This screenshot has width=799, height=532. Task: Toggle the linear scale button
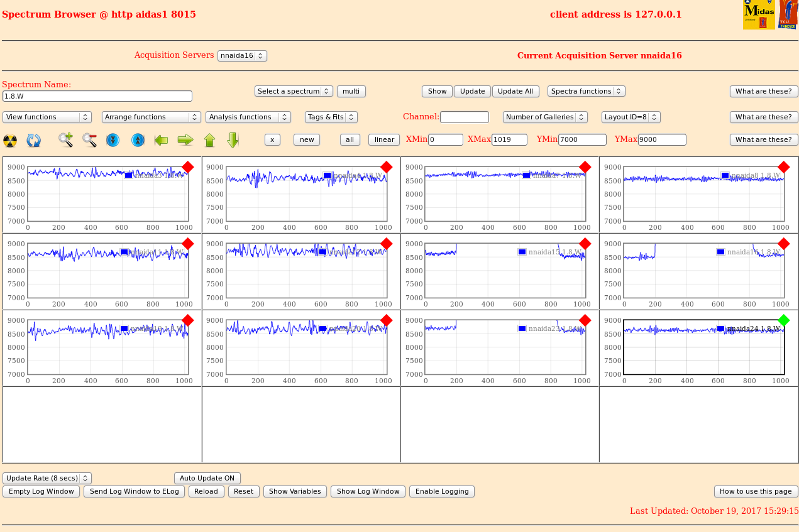point(383,139)
